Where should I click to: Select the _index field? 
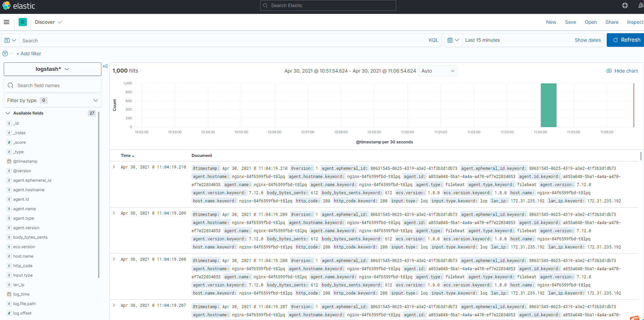(19, 133)
